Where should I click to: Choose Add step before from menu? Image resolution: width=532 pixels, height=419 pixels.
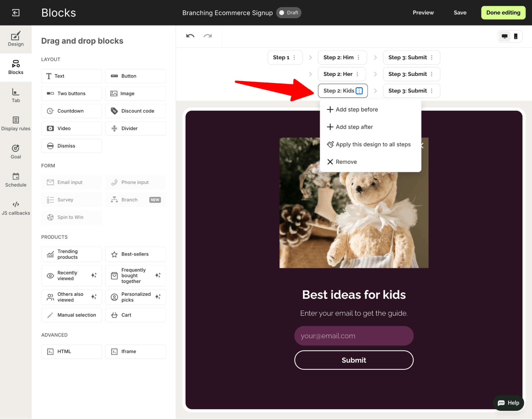356,109
